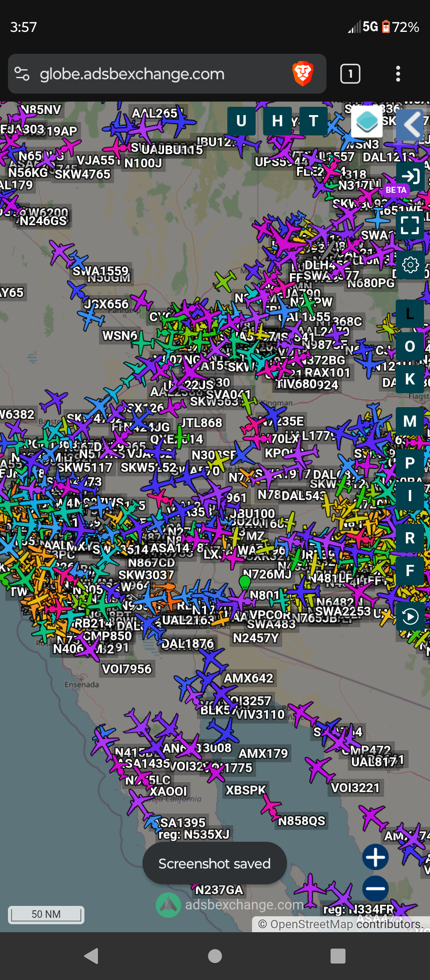
Task: Select aircraft label CMP850
Action: (x=107, y=636)
